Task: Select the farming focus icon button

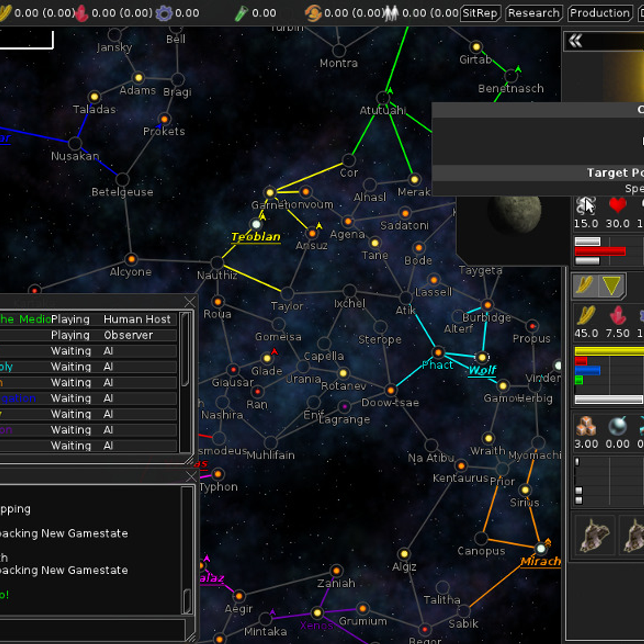Action: tap(585, 286)
